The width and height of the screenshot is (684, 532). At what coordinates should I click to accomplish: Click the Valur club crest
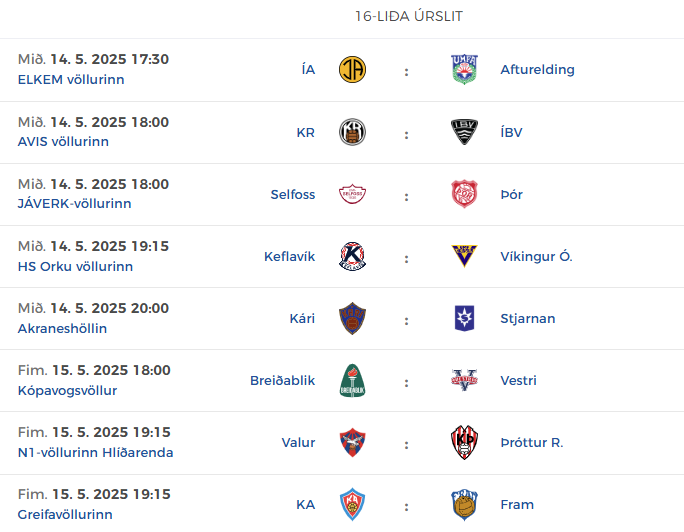pos(352,442)
